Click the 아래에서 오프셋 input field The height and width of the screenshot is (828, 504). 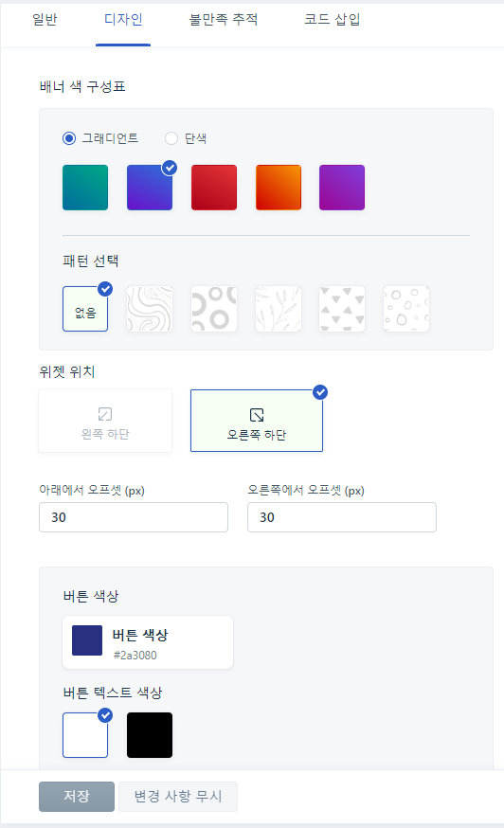(134, 517)
